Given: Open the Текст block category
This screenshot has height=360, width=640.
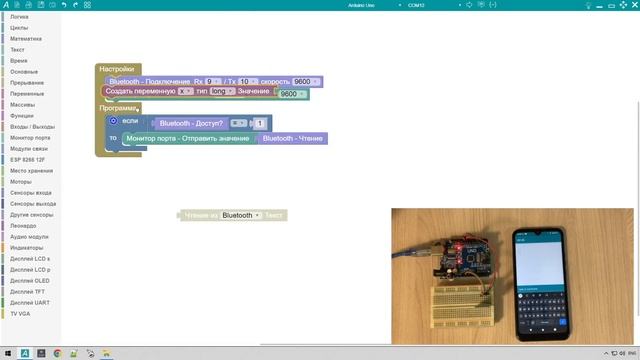Looking at the screenshot, I should pos(17,50).
